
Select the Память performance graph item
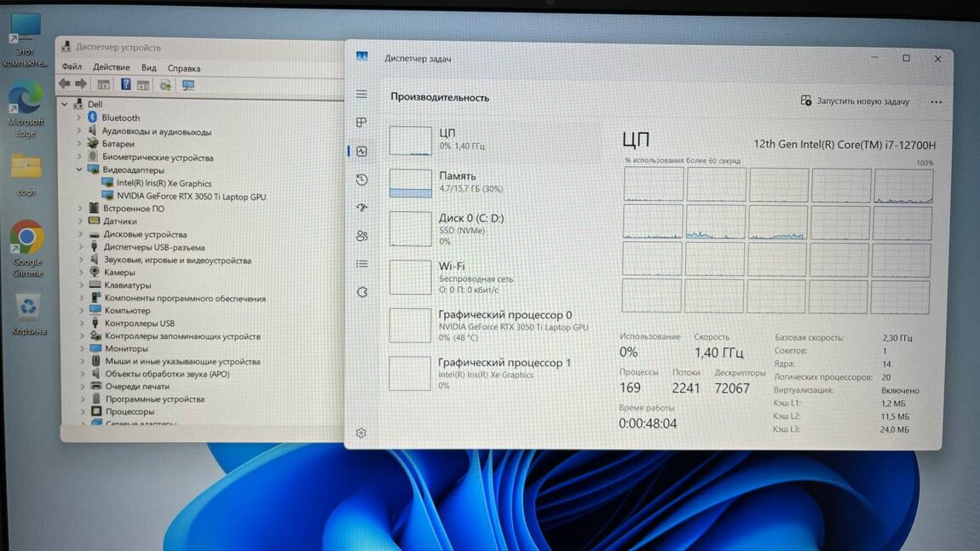point(477,182)
